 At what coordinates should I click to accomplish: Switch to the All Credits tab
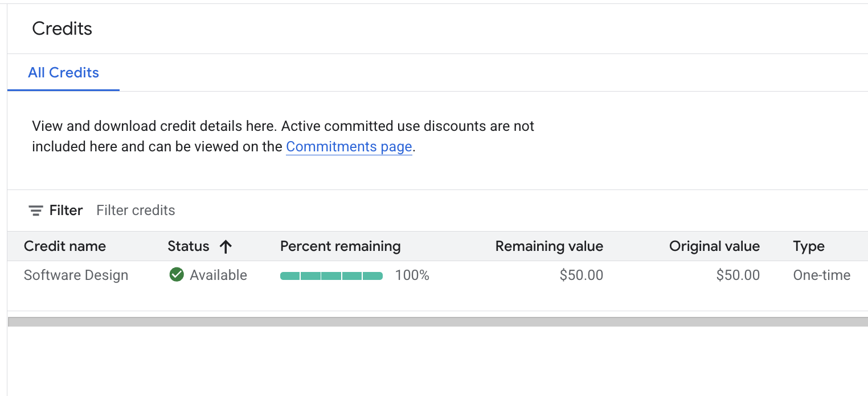63,73
